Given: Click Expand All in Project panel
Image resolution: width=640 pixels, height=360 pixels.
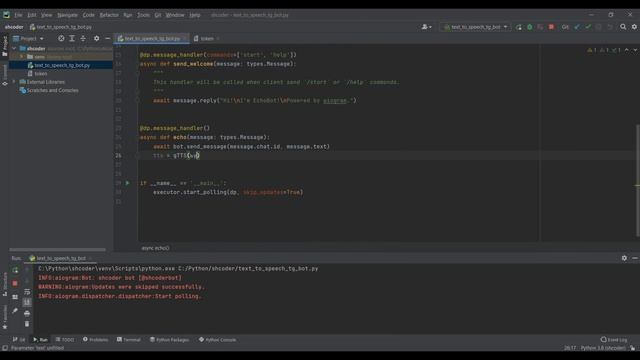Looking at the screenshot, I should pos(72,38).
